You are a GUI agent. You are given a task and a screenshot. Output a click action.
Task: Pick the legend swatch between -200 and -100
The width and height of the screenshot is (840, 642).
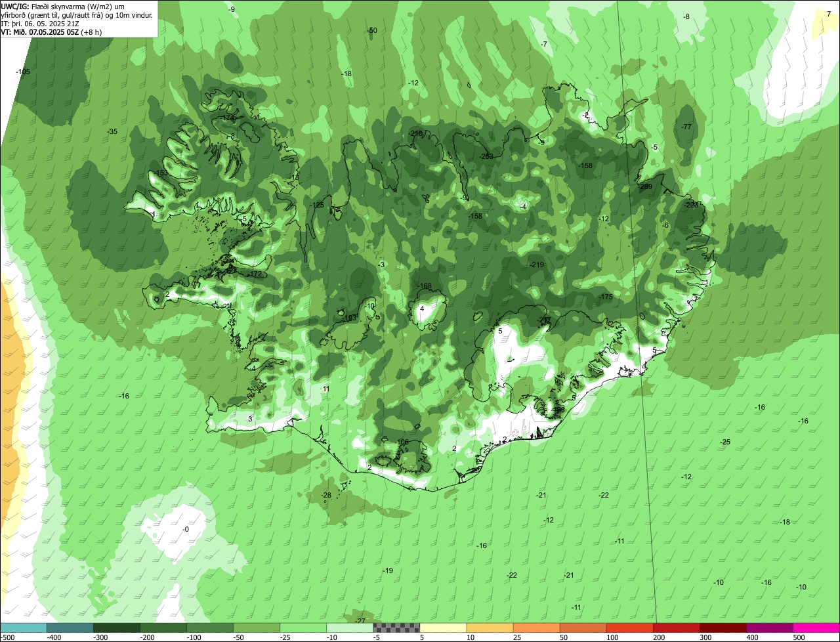[163, 628]
